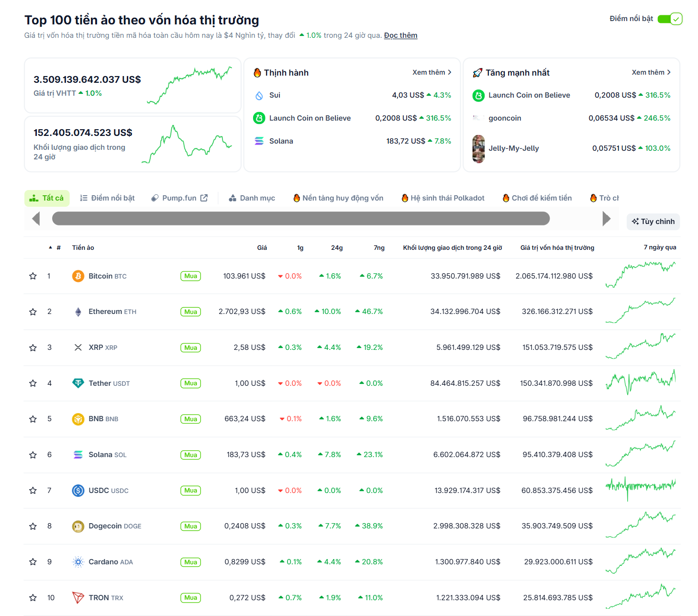Click Launch Coin icon in Tăng mạnh nhất
Image resolution: width=698 pixels, height=616 pixels.
point(478,95)
